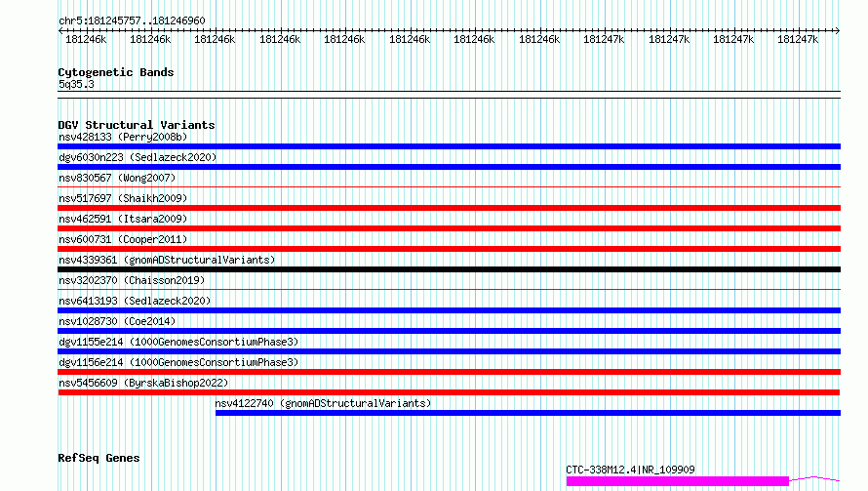The width and height of the screenshot is (868, 491).
Task: Open variant dgv6030n223 (Sedlazeck2020)
Action: pyautogui.click(x=138, y=157)
